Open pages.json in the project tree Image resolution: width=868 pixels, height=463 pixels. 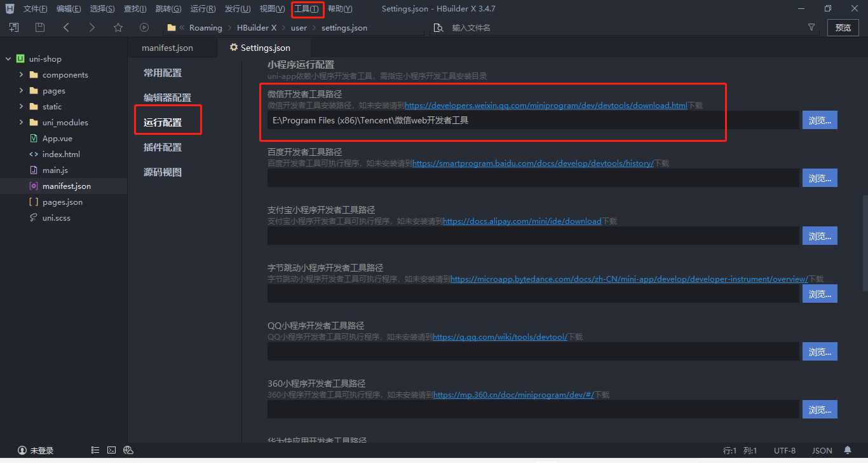64,202
